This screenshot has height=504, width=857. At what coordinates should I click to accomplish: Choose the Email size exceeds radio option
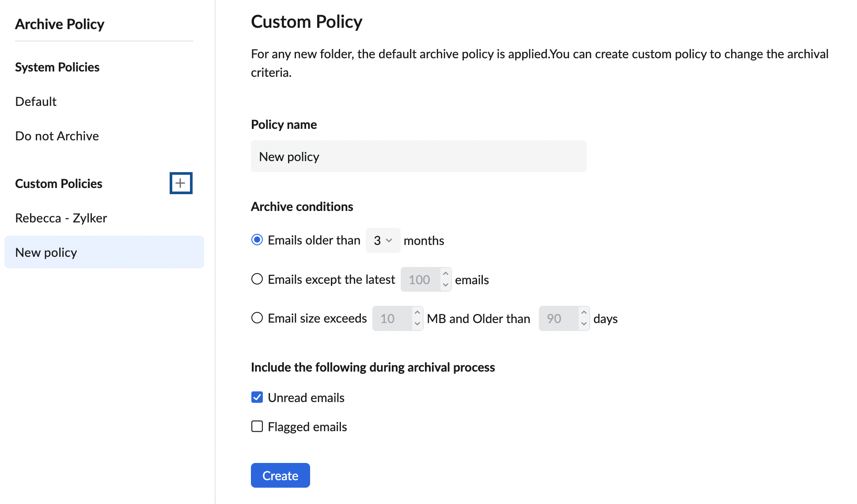(257, 318)
